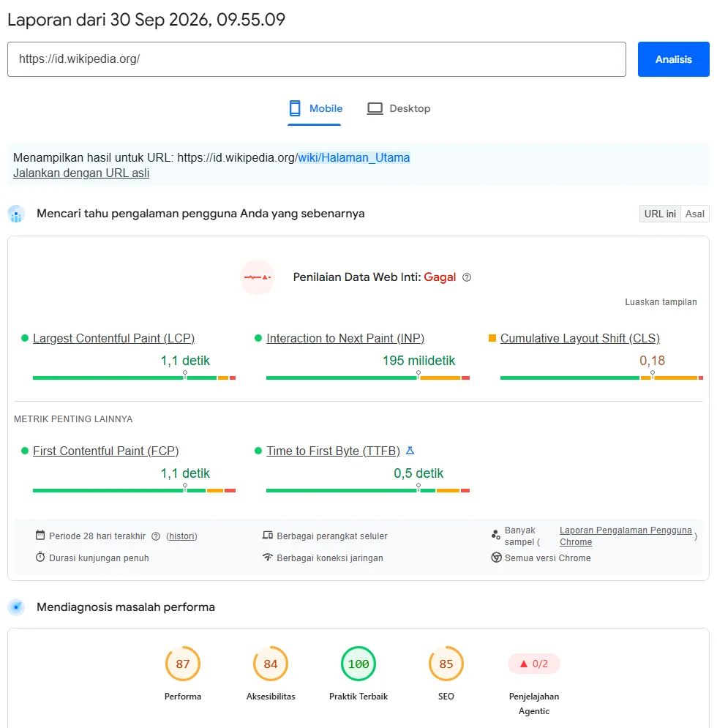Screen dimensions: 717x728
Task: Click the stopwatch icon by Durasi kunjungan
Action: pos(40,557)
